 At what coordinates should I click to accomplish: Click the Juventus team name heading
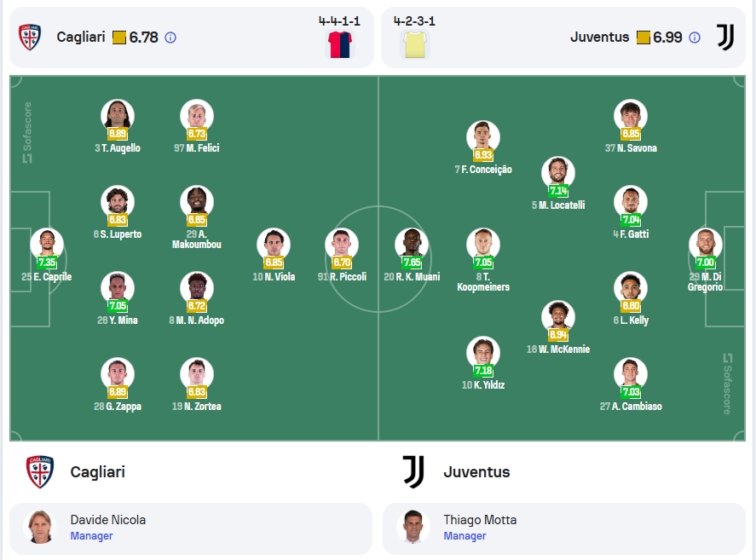476,471
